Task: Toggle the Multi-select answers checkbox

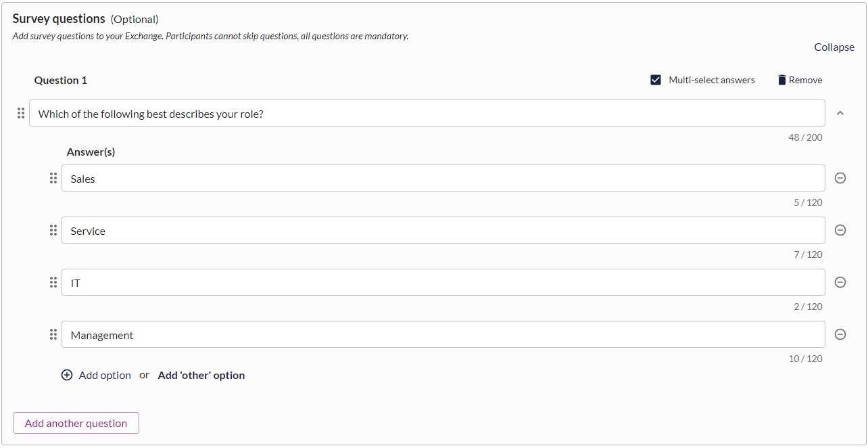Action: coord(656,80)
